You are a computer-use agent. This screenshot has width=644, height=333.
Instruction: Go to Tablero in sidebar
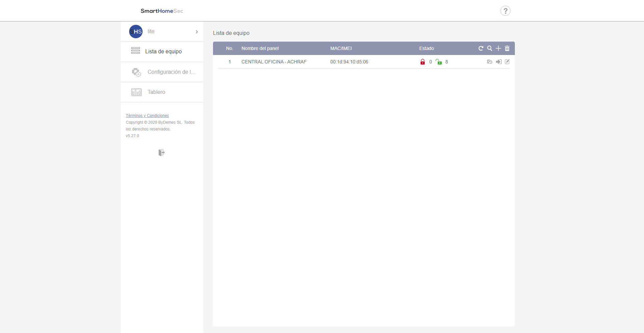coord(156,92)
